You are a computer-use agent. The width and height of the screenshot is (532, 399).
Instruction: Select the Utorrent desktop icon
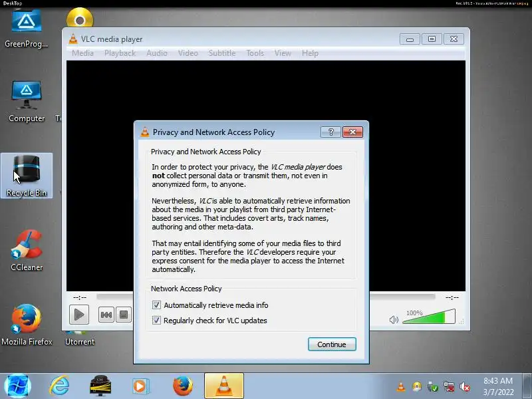coord(80,339)
